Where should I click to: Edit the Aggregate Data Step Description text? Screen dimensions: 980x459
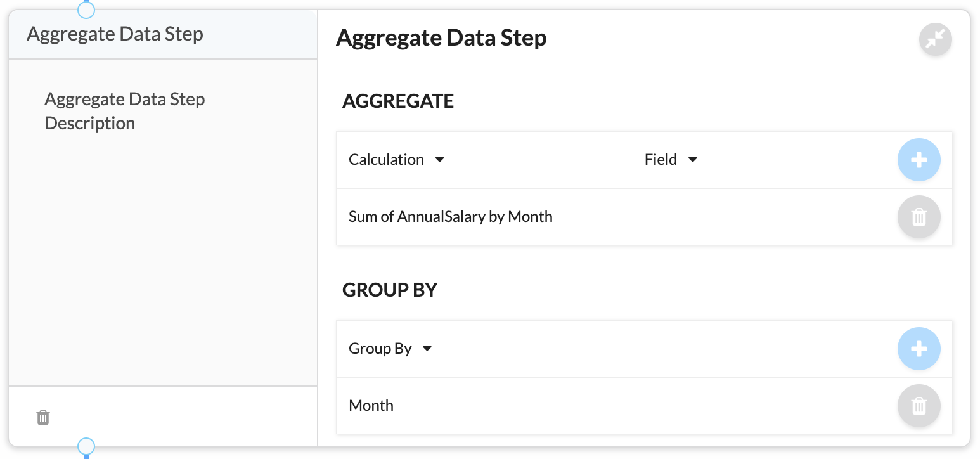(x=125, y=111)
